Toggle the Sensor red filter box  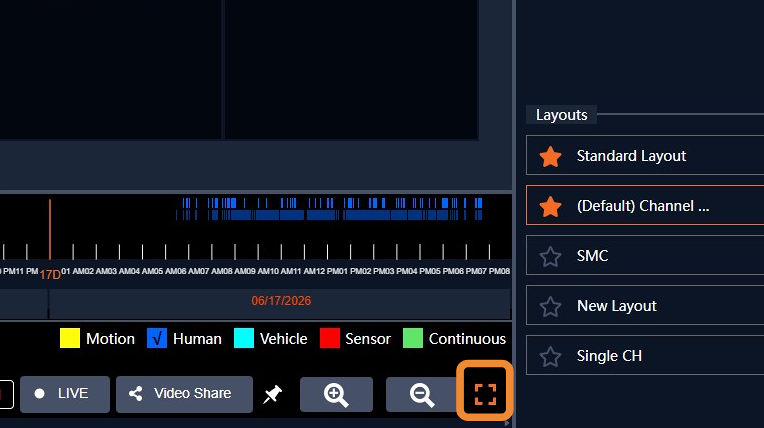330,338
